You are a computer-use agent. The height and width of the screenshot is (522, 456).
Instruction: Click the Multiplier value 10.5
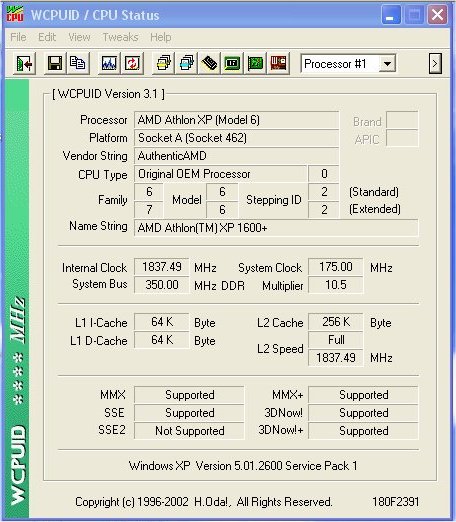pos(336,285)
